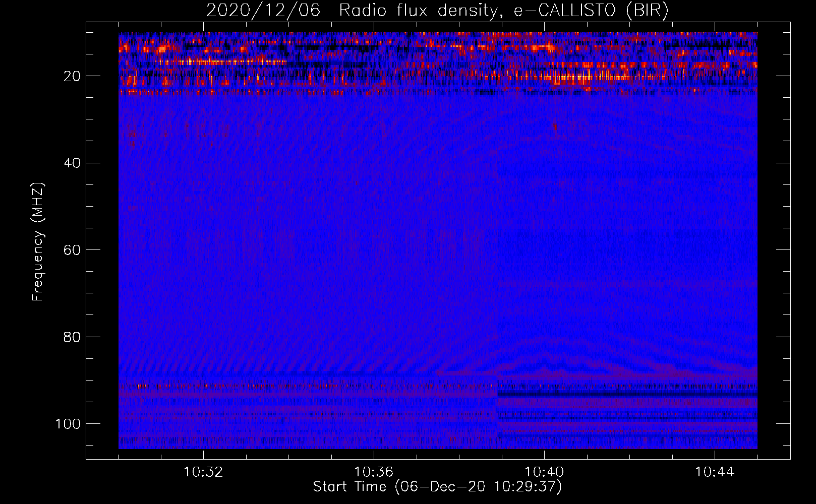Click the frequency tick label '20'
Image resolution: width=816 pixels, height=504 pixels.
[x=73, y=76]
